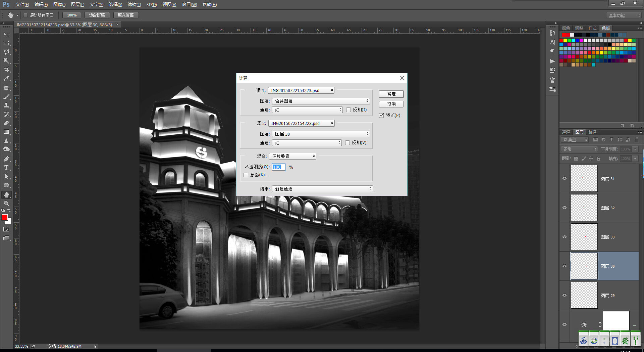Select the Sharpen tool
644x352 pixels.
6,140
